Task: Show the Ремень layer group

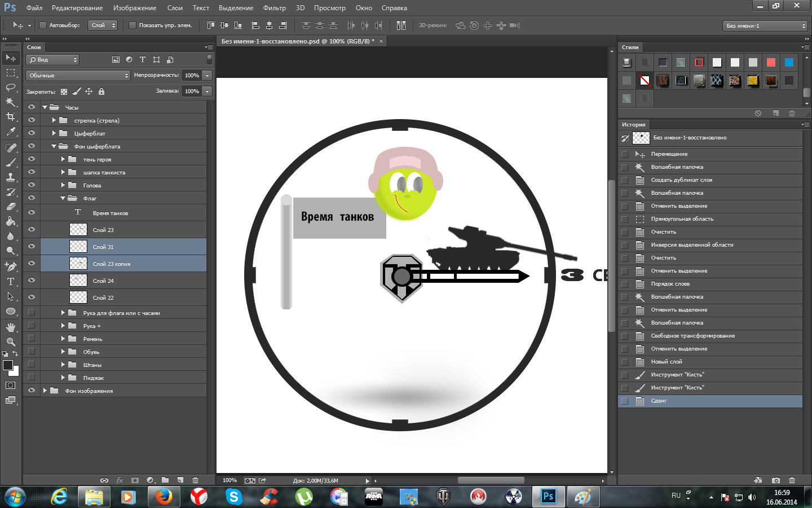Action: click(x=32, y=339)
